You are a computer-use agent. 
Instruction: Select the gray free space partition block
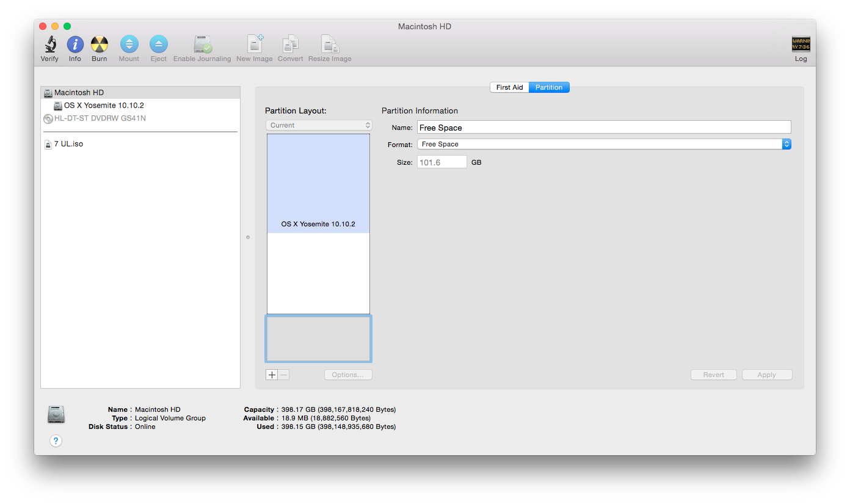318,339
